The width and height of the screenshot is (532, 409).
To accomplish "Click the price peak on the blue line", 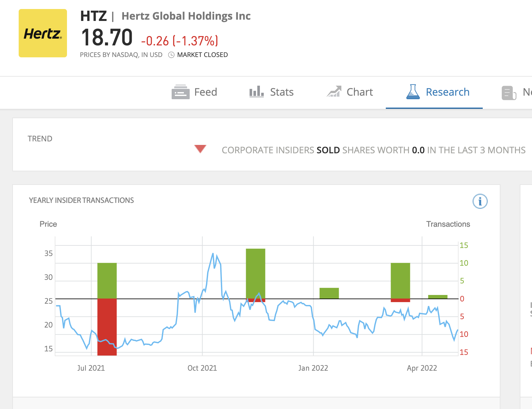I will (x=213, y=254).
